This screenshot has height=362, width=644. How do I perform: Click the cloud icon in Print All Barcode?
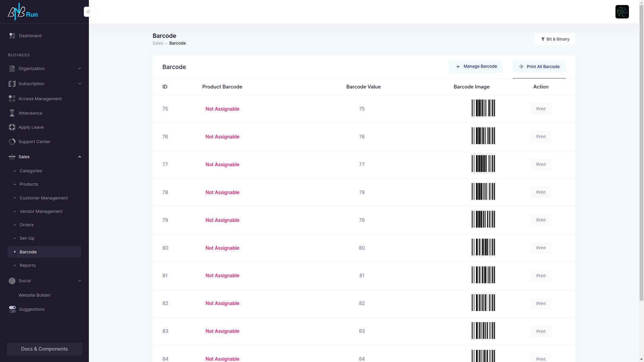pos(521,67)
